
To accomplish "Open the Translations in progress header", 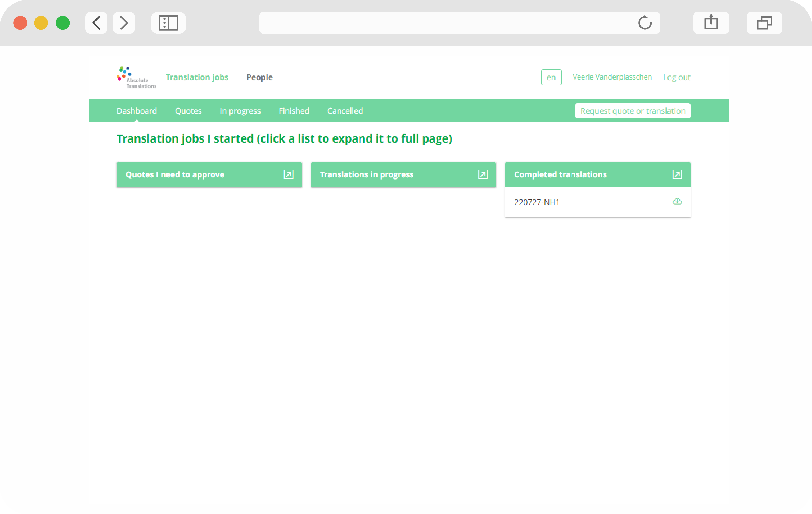I will coord(403,174).
